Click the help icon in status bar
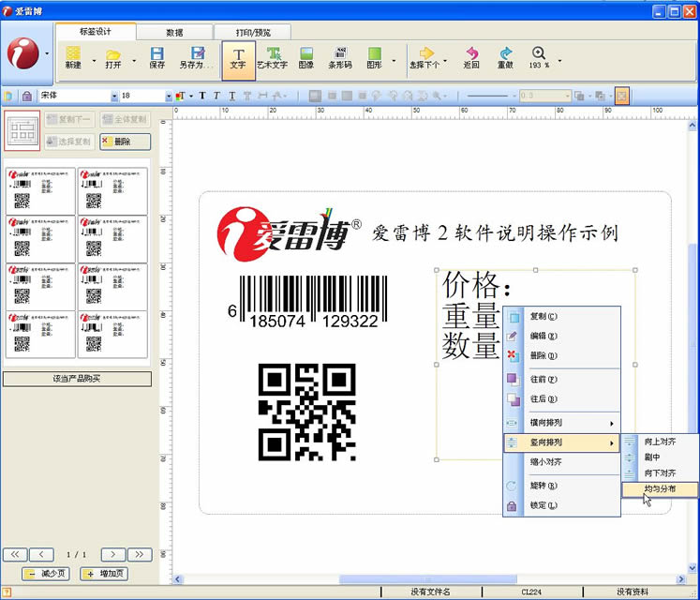 (x=7, y=592)
